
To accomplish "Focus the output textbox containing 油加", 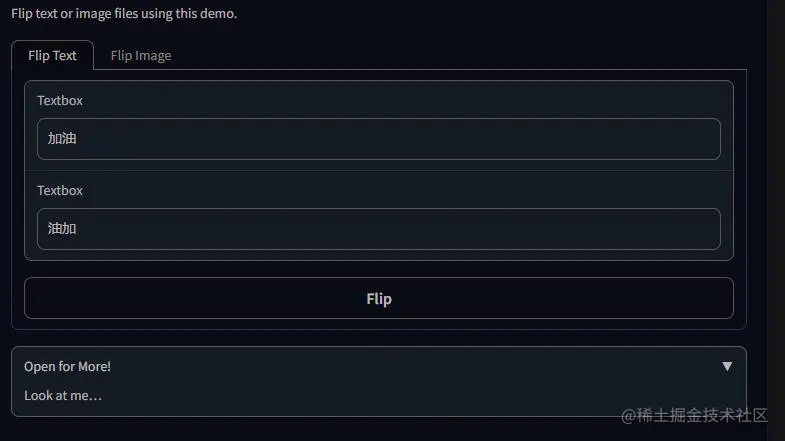I will (x=379, y=229).
